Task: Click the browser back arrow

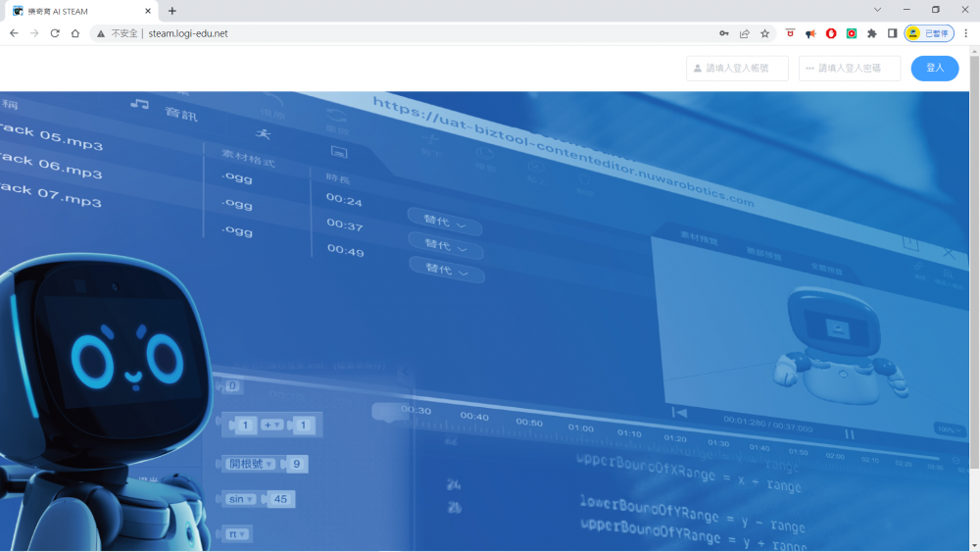Action: 14,33
